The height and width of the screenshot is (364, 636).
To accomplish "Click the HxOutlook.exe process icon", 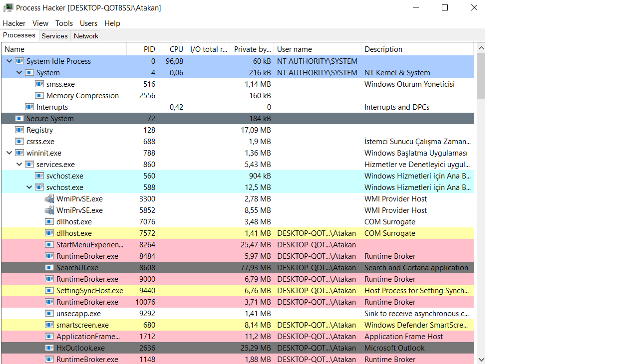I will click(49, 348).
